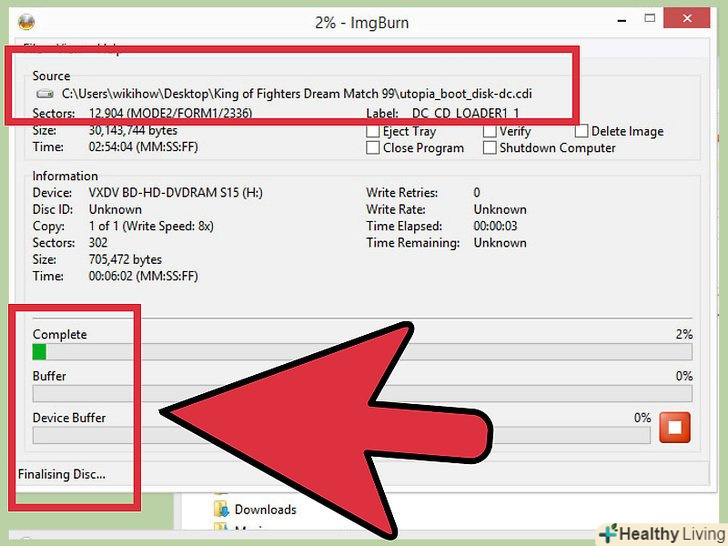Screen dimensions: 728x546
Task: Click the Downloads folder icon in background window
Action: coord(221,509)
